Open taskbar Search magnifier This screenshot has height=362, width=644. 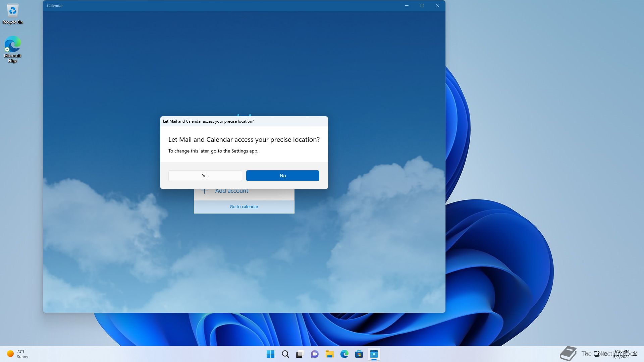click(x=285, y=354)
